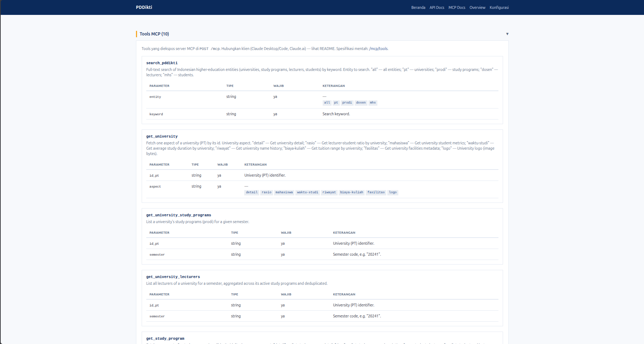644x344 pixels.
Task: Switch to Overview page
Action: pyautogui.click(x=477, y=7)
